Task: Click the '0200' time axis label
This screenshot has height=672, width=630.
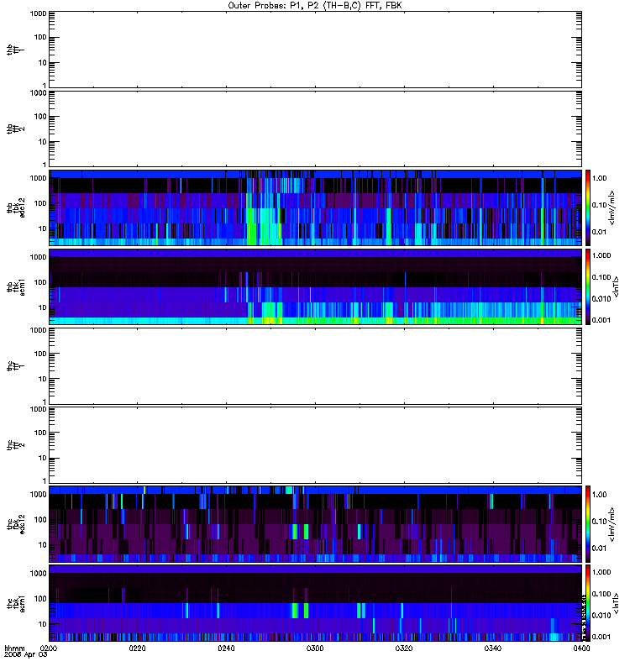Action: click(x=48, y=648)
